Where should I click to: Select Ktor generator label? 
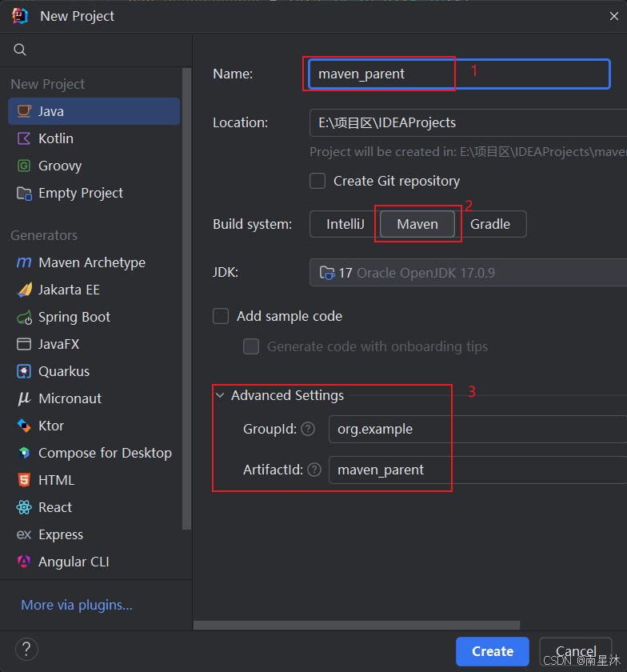pos(51,426)
